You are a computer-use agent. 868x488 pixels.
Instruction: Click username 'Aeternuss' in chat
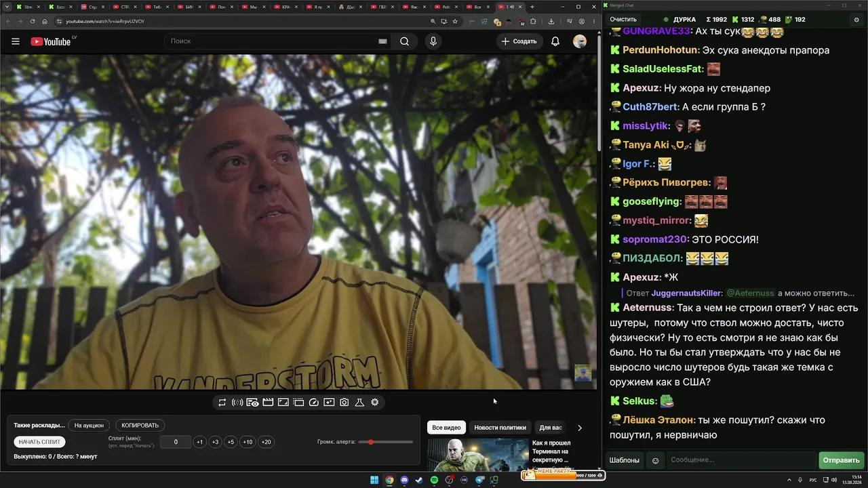coord(647,308)
